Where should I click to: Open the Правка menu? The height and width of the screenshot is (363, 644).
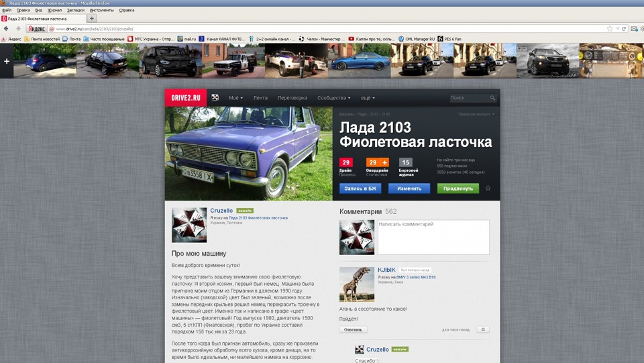click(x=23, y=10)
